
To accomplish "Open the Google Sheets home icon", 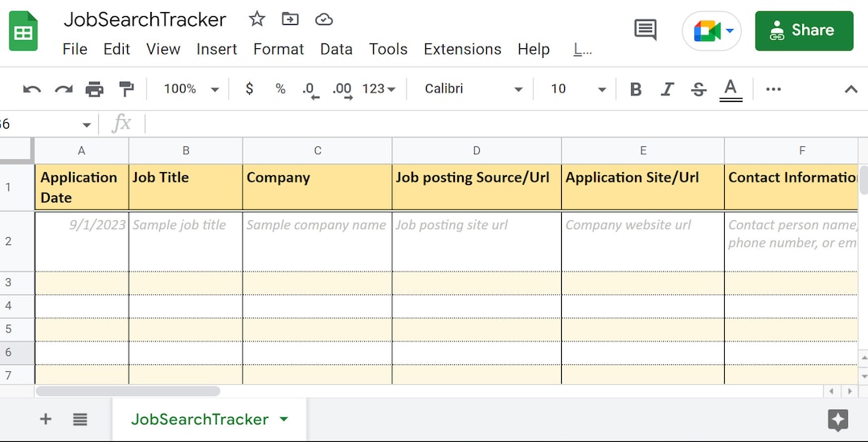I will 23,31.
